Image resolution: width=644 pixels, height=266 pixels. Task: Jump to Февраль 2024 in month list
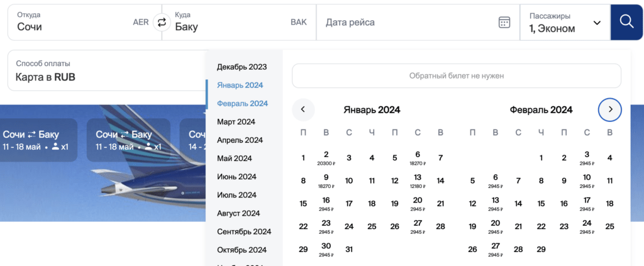coord(242,103)
